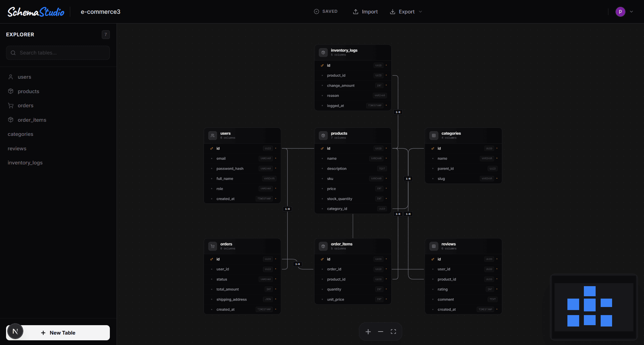644x345 pixels.
Task: Open the profile avatar dropdown
Action: pos(620,11)
